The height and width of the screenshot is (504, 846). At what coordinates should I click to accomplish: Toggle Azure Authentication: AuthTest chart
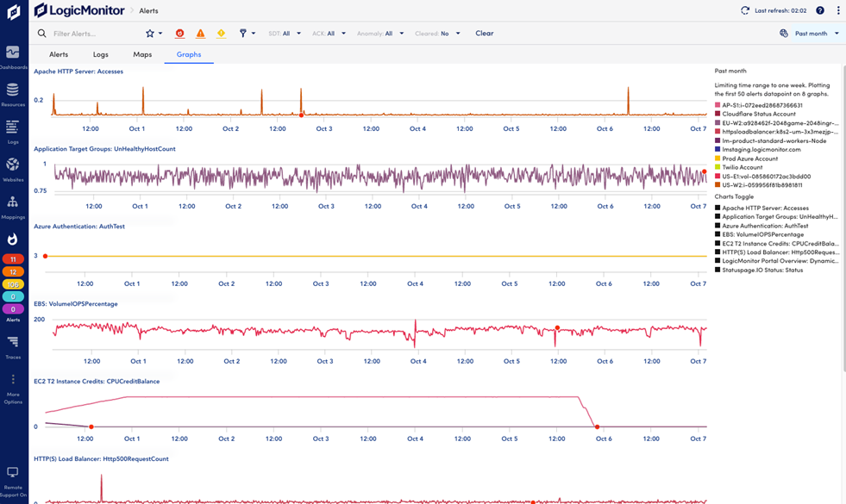pos(761,226)
